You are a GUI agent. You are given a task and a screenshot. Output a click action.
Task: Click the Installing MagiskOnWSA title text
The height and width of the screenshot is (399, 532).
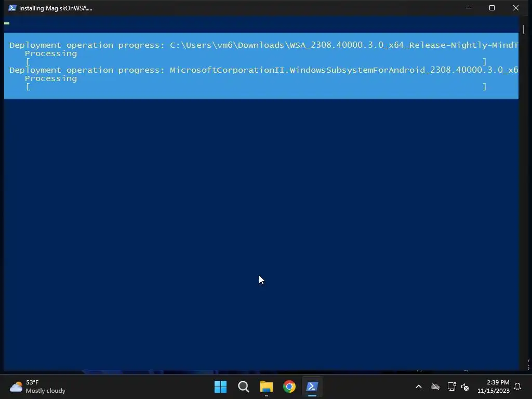coord(56,8)
